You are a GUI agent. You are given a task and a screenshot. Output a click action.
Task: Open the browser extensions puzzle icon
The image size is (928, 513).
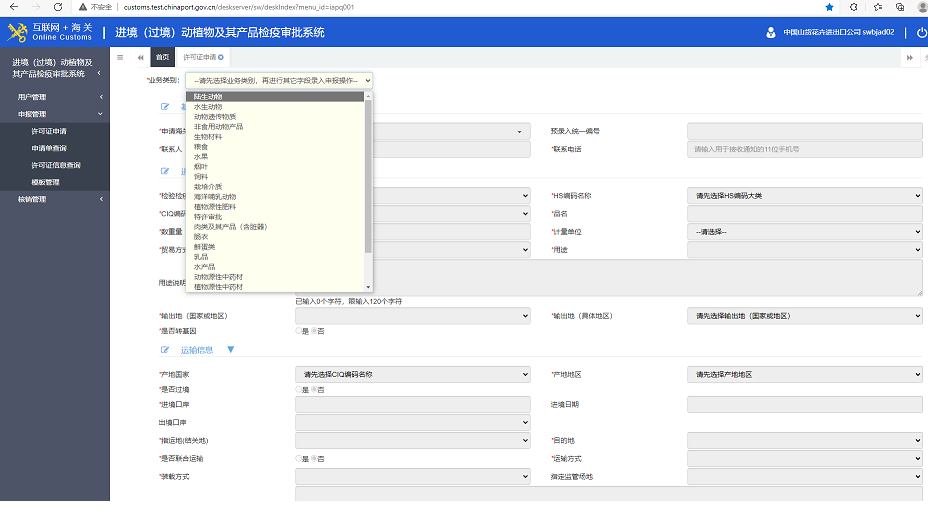coord(853,7)
